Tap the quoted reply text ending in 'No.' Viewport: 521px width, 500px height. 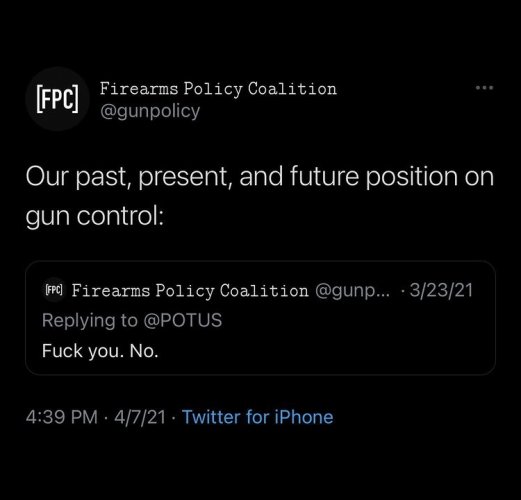click(100, 351)
